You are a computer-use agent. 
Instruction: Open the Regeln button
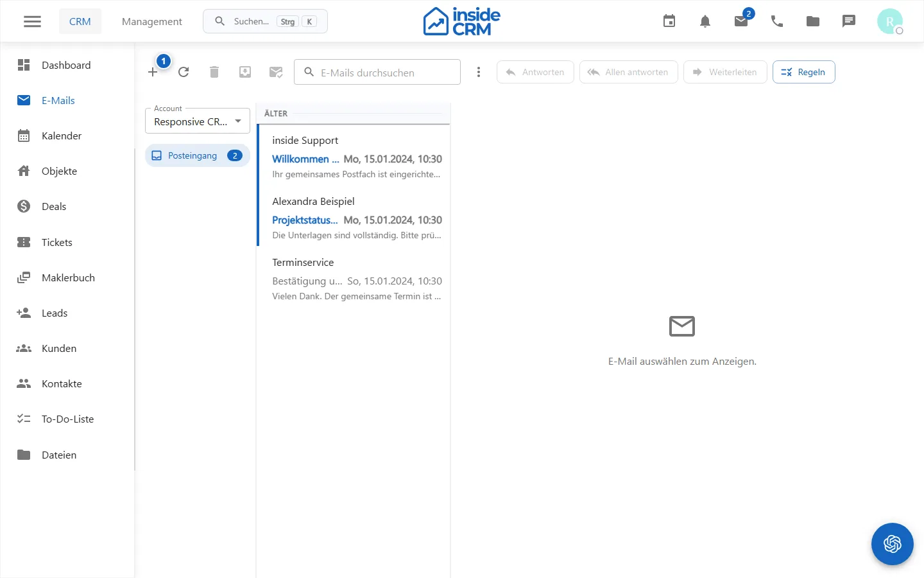[804, 72]
